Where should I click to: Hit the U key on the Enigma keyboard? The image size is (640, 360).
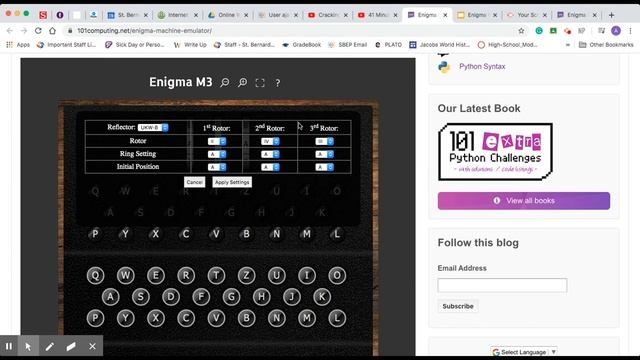pos(276,276)
